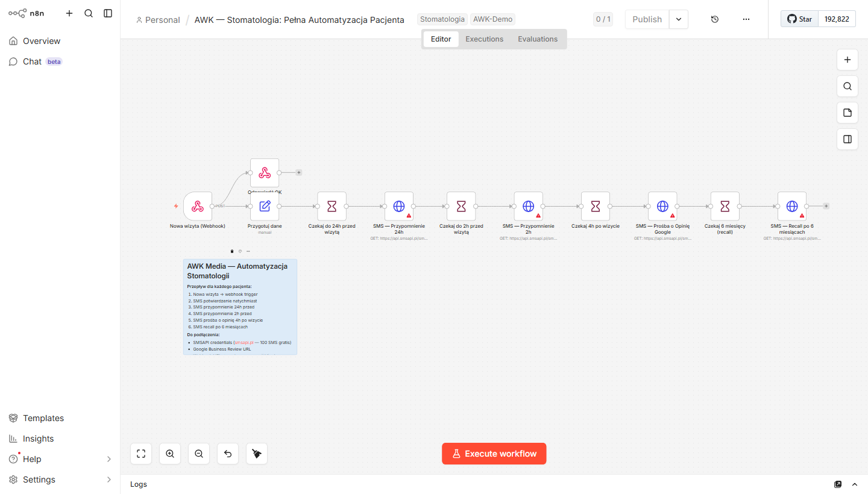This screenshot has height=494, width=868.
Task: Click the GitHub Star button
Action: click(800, 19)
